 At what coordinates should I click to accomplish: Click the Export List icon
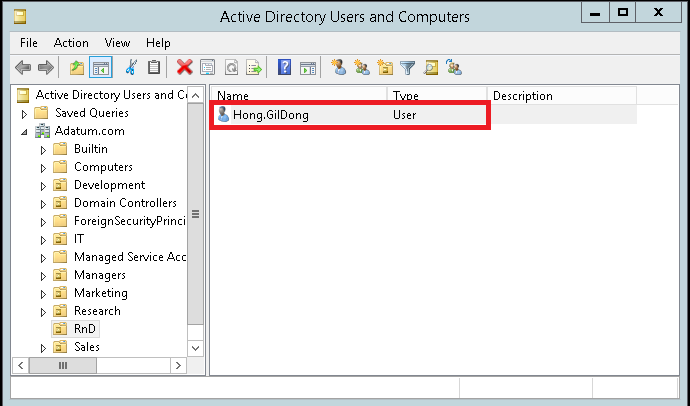[254, 68]
